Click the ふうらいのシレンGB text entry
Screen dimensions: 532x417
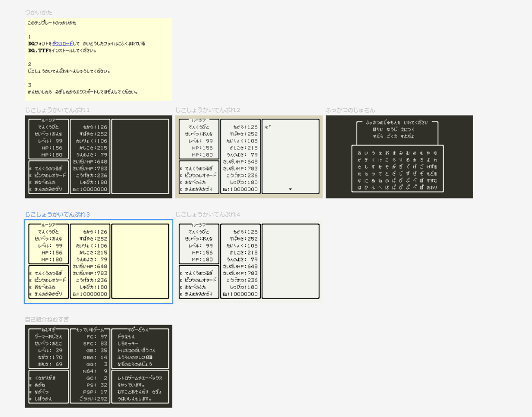[x=135, y=357]
